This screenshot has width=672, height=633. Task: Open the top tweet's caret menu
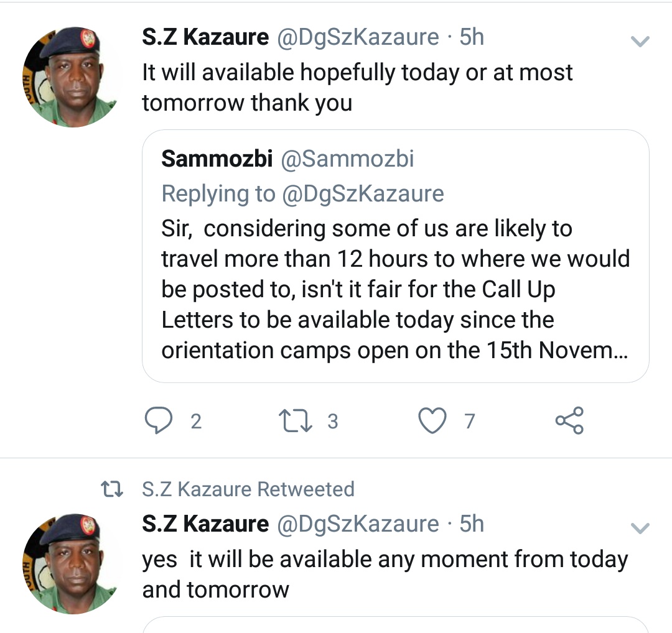pyautogui.click(x=640, y=42)
